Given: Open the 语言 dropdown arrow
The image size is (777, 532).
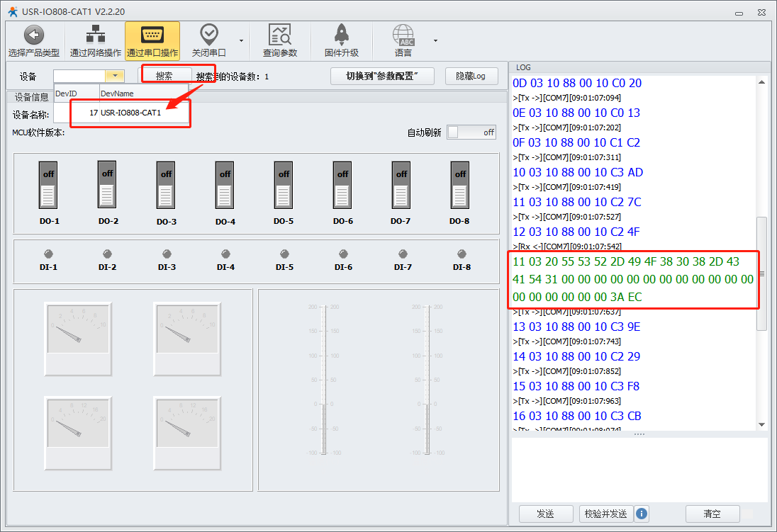Looking at the screenshot, I should point(435,40).
